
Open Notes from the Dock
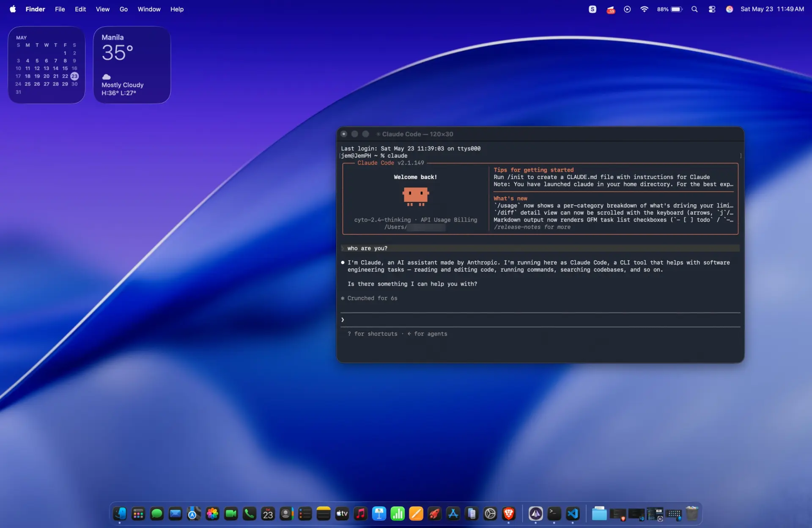324,514
